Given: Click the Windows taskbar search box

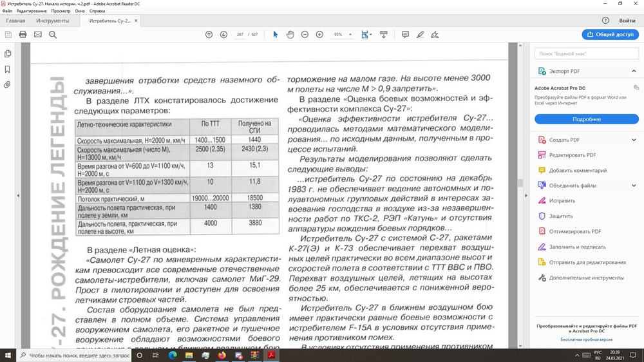Looking at the screenshot, I should pos(74,356).
